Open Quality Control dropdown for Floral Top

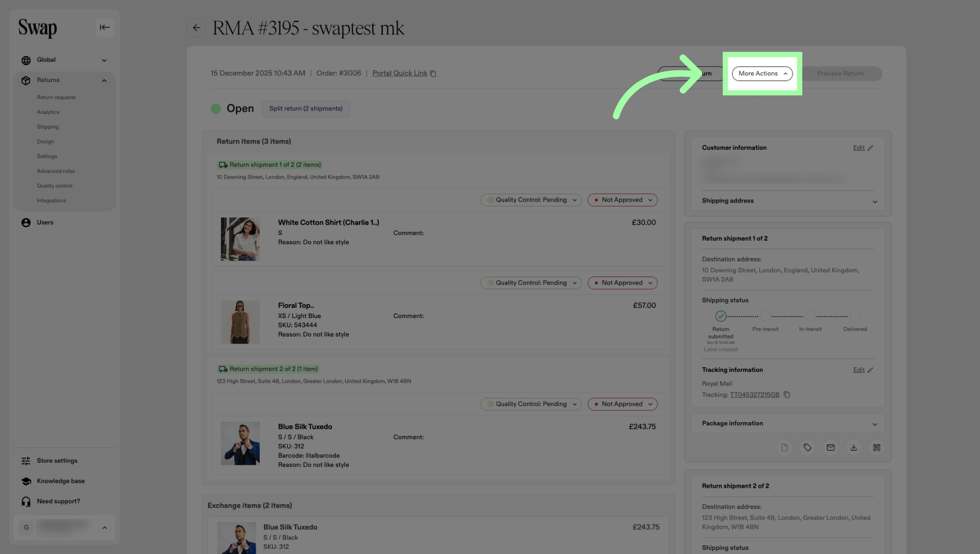point(531,283)
